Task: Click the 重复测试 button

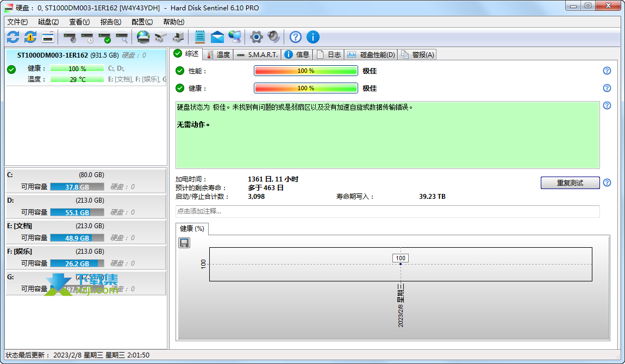Action: click(570, 183)
